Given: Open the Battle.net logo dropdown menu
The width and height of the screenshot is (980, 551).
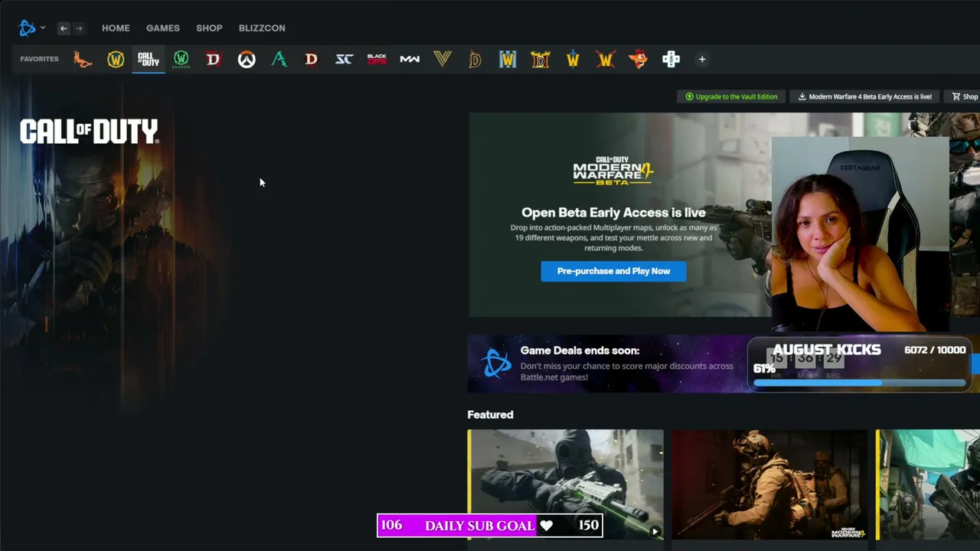Looking at the screenshot, I should pos(31,28).
